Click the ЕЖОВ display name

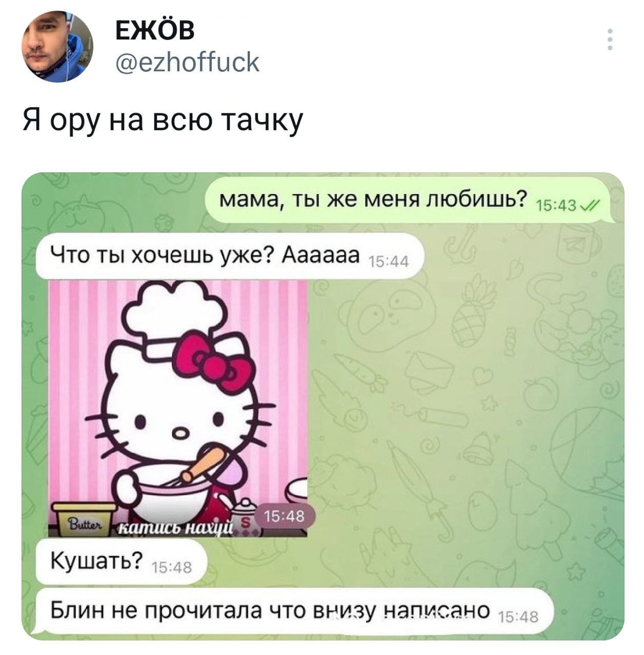pyautogui.click(x=154, y=31)
